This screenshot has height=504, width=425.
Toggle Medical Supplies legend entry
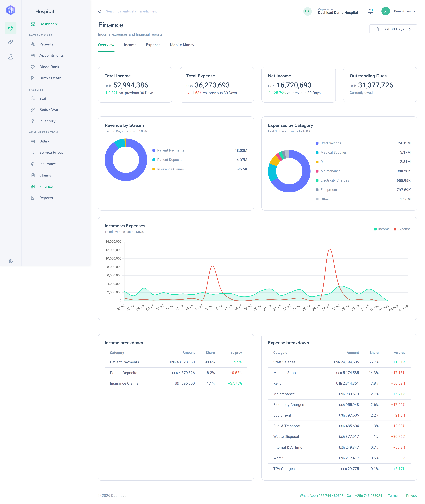(331, 152)
